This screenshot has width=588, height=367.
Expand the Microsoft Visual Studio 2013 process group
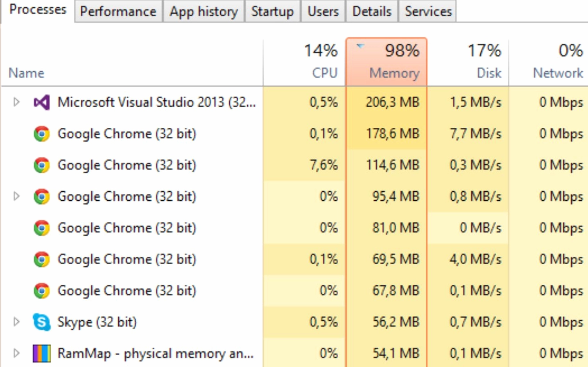tap(16, 102)
